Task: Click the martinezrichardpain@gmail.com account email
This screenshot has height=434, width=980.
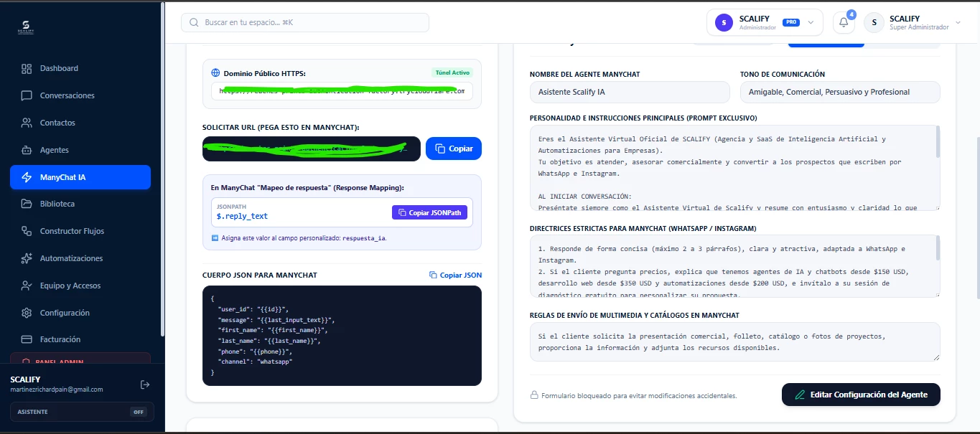Action: (57, 390)
